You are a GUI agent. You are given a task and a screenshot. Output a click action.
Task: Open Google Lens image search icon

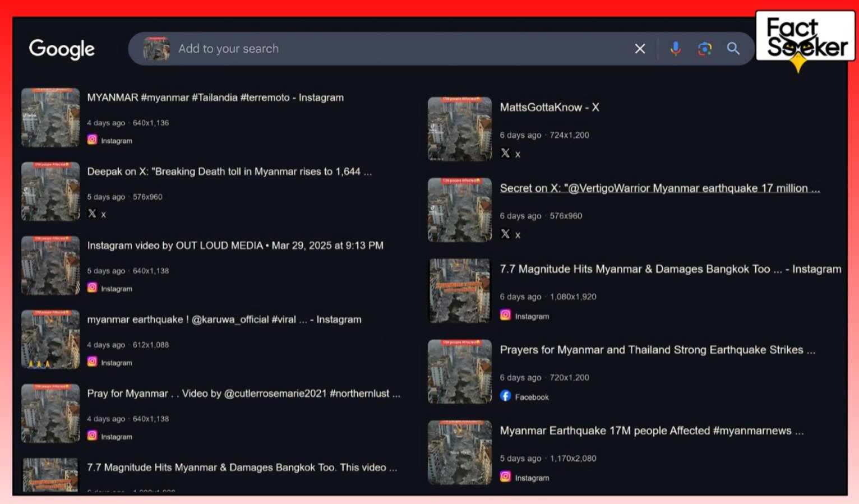705,49
